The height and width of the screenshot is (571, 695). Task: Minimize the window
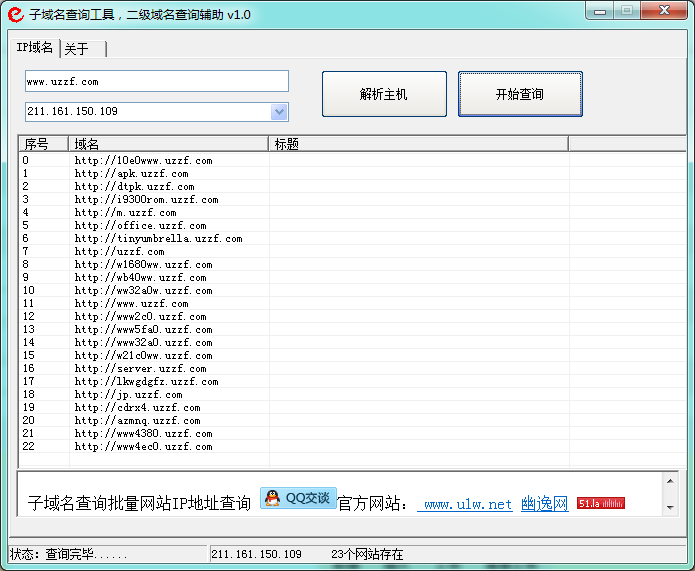600,11
